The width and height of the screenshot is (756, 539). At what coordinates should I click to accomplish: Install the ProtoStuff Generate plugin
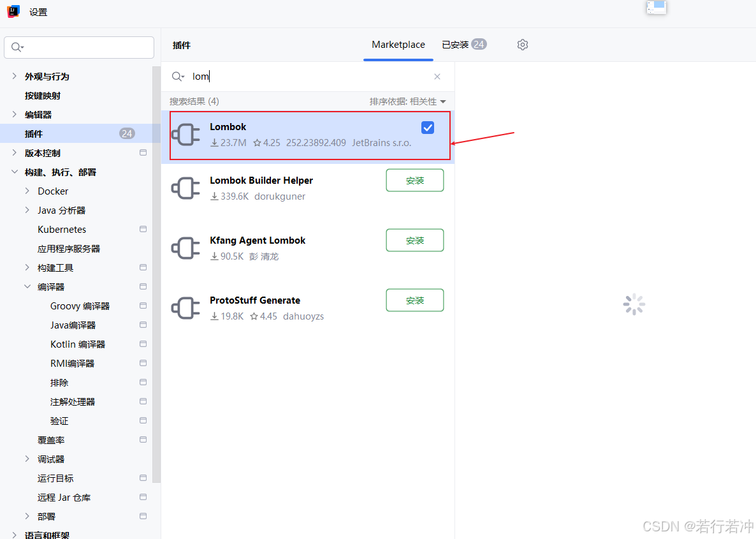coord(414,300)
